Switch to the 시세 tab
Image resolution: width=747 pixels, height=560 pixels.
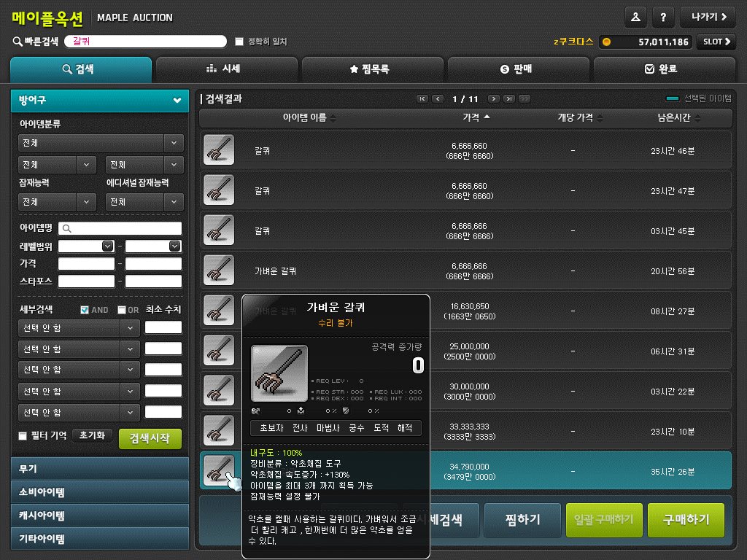227,69
